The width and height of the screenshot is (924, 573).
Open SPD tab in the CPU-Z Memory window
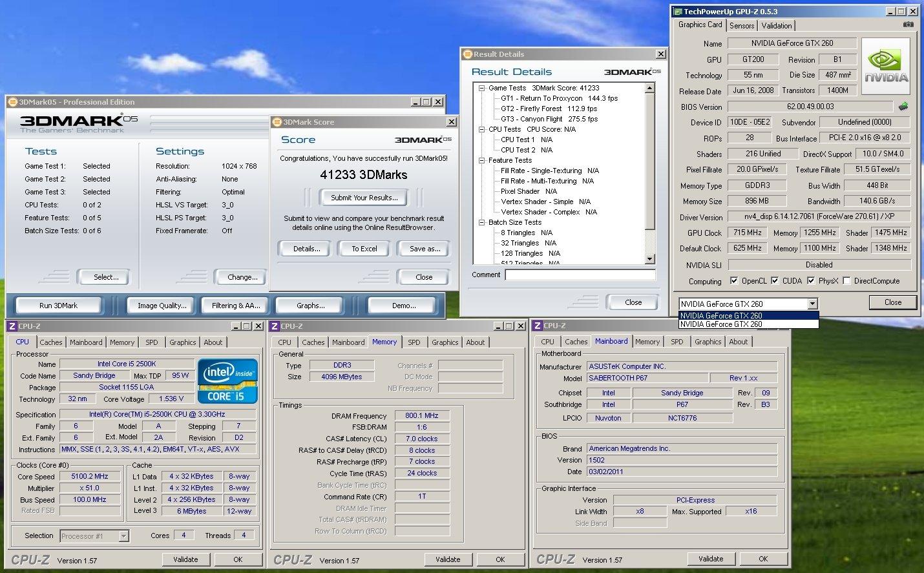point(414,342)
